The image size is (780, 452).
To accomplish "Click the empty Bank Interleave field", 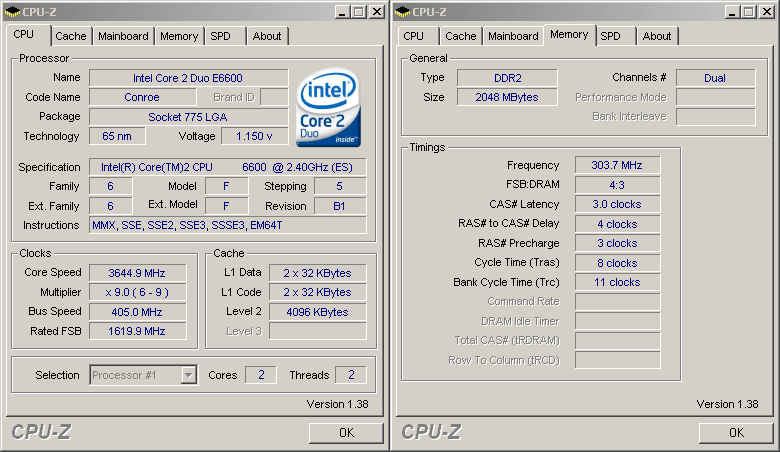I will [x=715, y=117].
